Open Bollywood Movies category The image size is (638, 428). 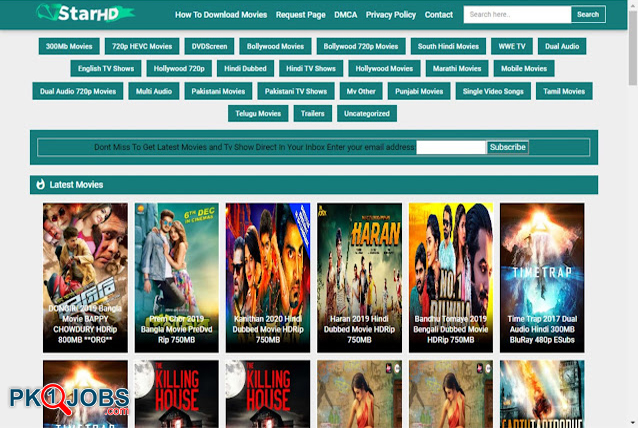(275, 46)
